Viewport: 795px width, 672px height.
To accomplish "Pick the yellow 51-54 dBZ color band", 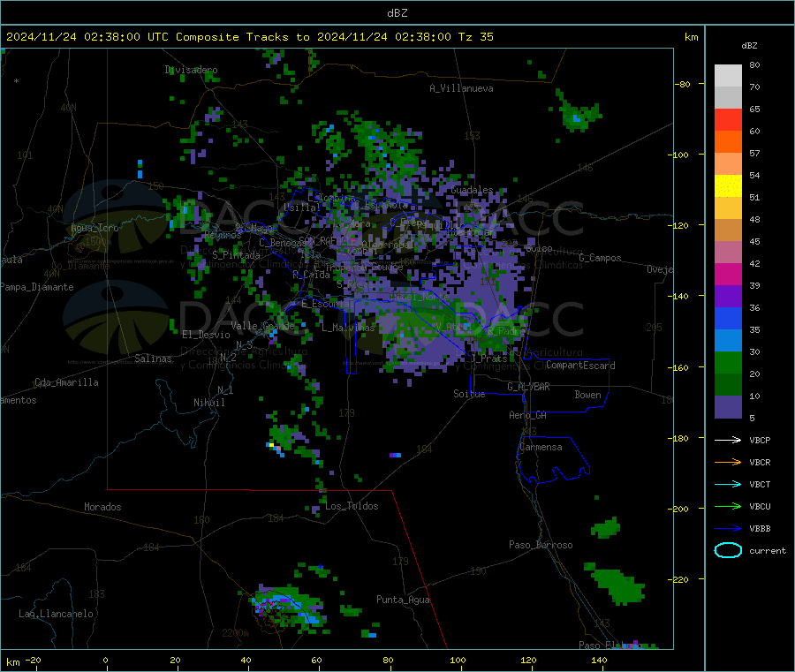I will [x=728, y=186].
